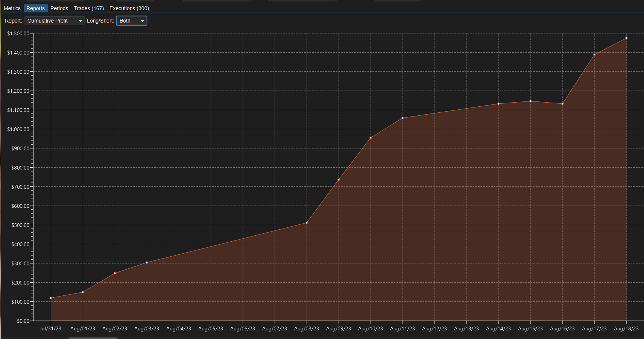Select the Aug/11/23 data point
This screenshot has width=644, height=339.
point(402,118)
